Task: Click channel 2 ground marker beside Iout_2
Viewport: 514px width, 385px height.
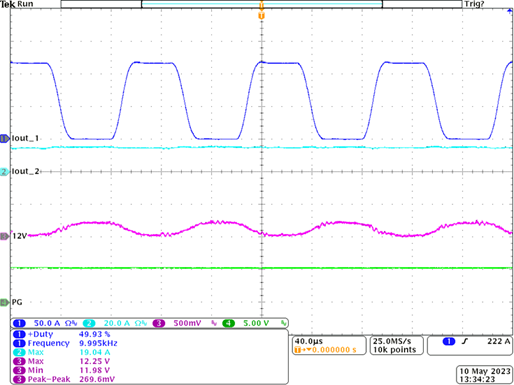Action: coord(5,172)
